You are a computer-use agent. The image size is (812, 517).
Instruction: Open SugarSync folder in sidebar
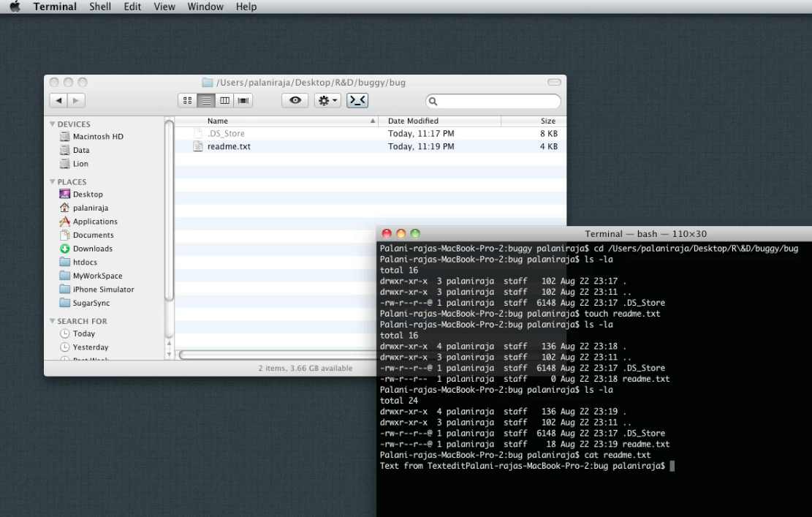[x=84, y=303]
